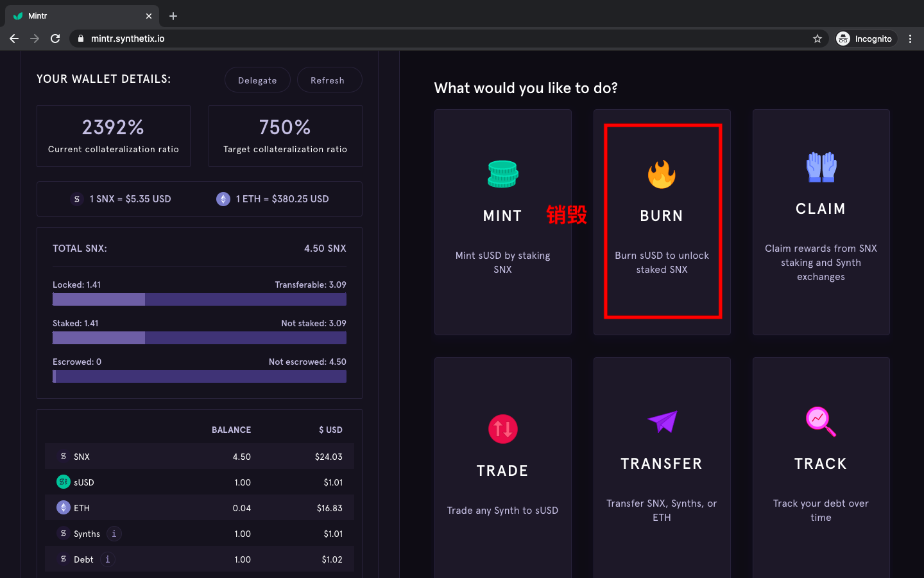Open the TRANSFER action card
The height and width of the screenshot is (578, 924).
pos(662,468)
